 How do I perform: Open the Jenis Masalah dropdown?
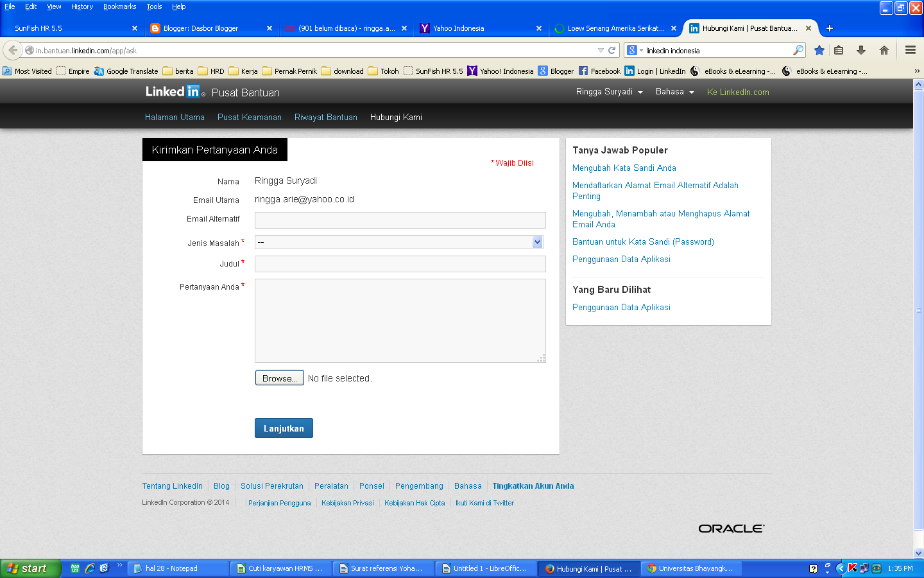400,242
